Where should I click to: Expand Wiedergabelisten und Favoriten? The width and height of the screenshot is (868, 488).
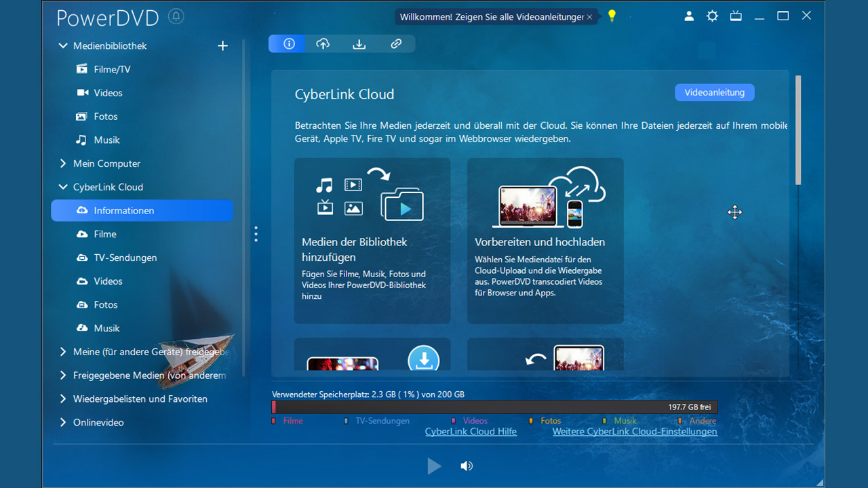point(63,399)
